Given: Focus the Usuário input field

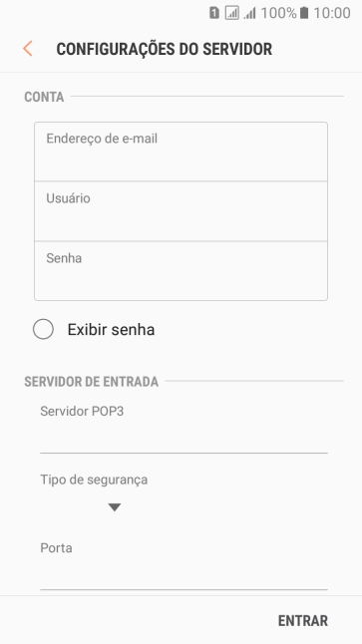Looking at the screenshot, I should tap(181, 211).
